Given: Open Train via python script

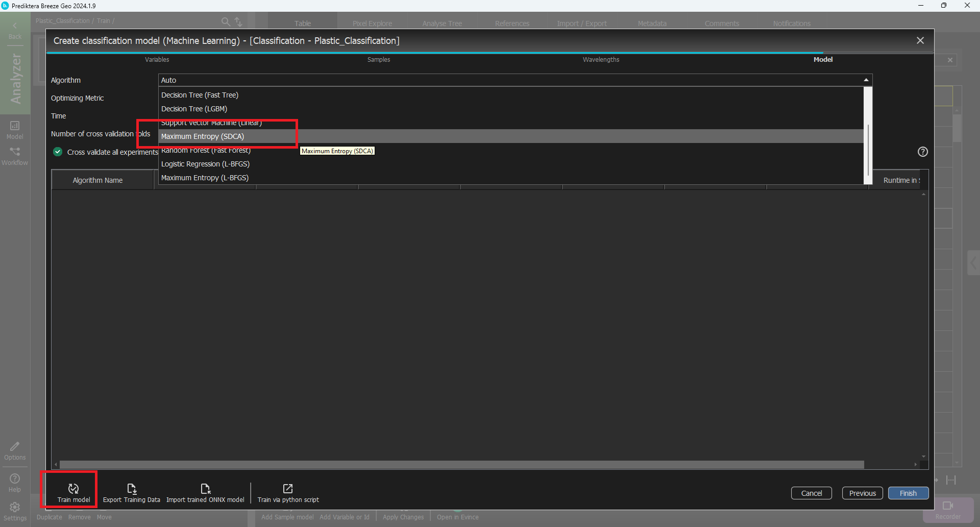Looking at the screenshot, I should tap(288, 489).
